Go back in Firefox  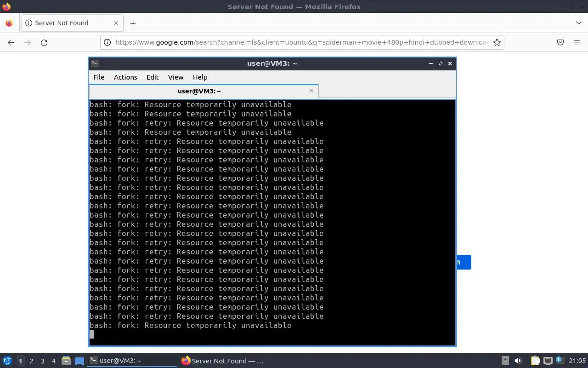coord(11,42)
